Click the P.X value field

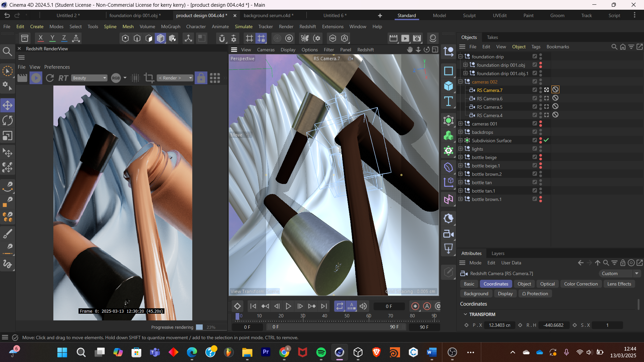click(x=499, y=325)
